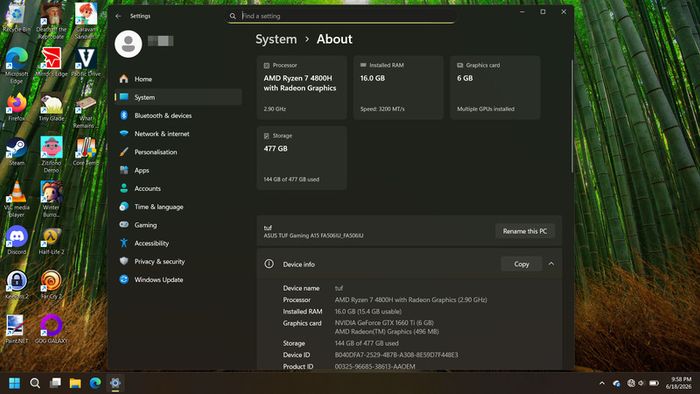Click the Find a setting search box

[x=341, y=16]
